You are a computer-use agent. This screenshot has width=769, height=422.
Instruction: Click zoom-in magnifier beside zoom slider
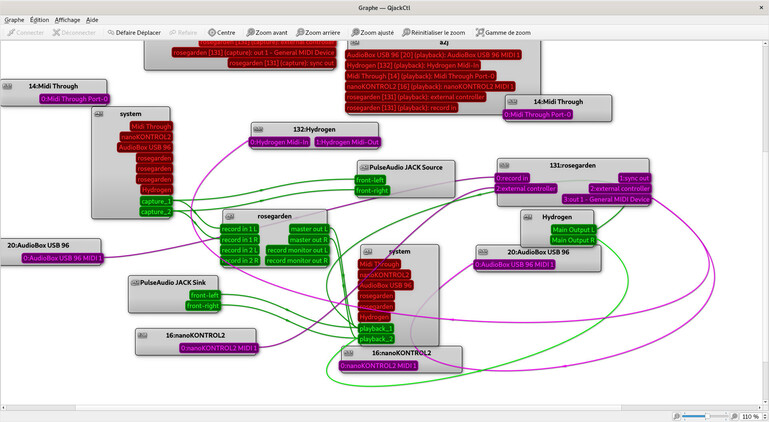pos(734,416)
